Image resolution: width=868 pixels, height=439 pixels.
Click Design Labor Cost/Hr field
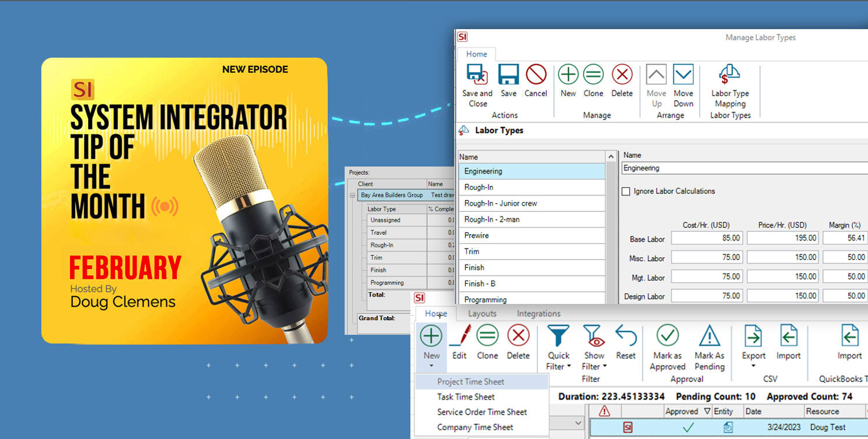[x=707, y=296]
